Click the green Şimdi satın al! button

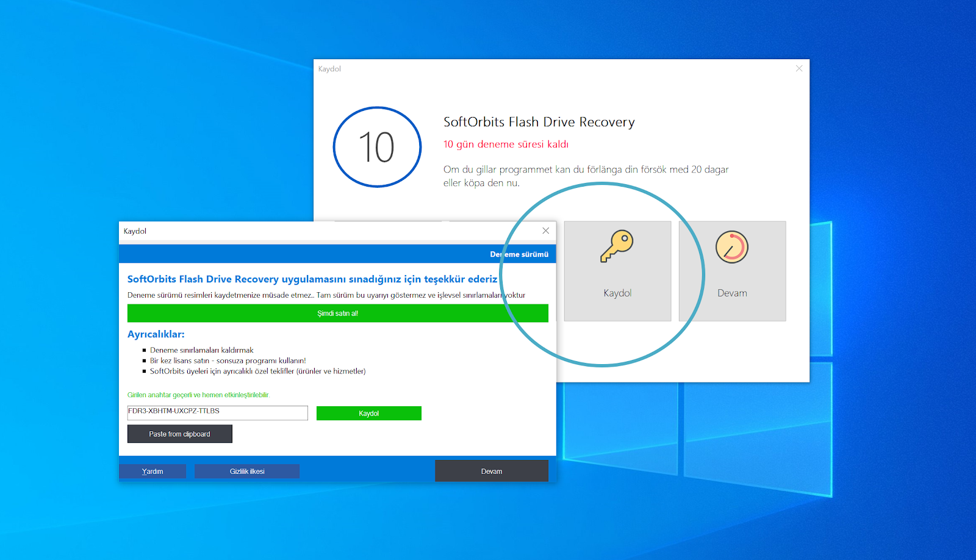[x=338, y=314]
